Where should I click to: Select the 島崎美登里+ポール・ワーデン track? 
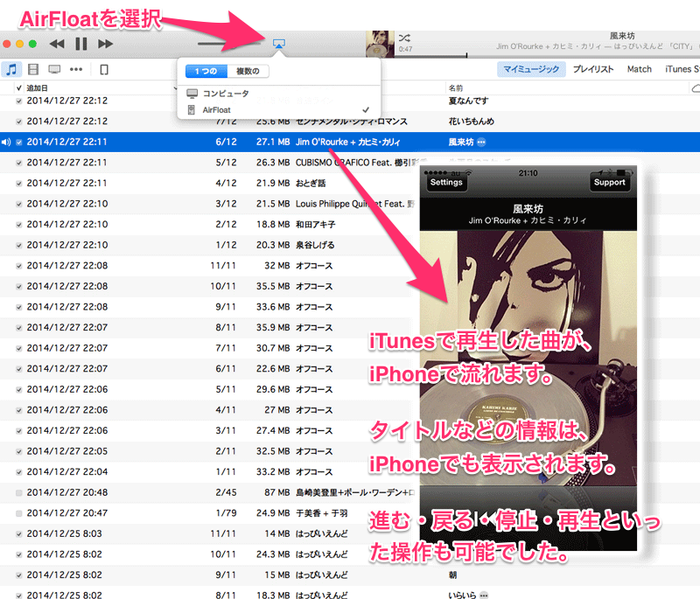click(354, 492)
